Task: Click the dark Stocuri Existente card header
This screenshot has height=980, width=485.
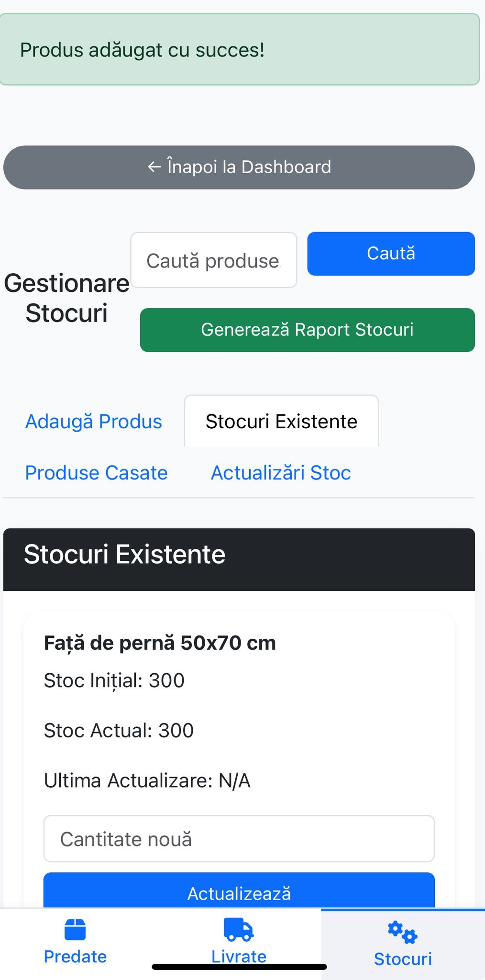Action: (x=239, y=559)
